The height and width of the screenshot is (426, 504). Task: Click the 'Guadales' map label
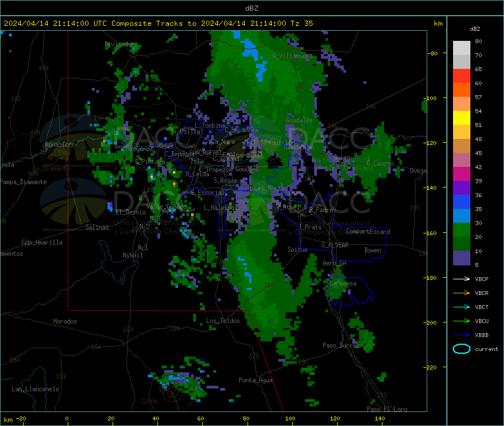click(299, 120)
